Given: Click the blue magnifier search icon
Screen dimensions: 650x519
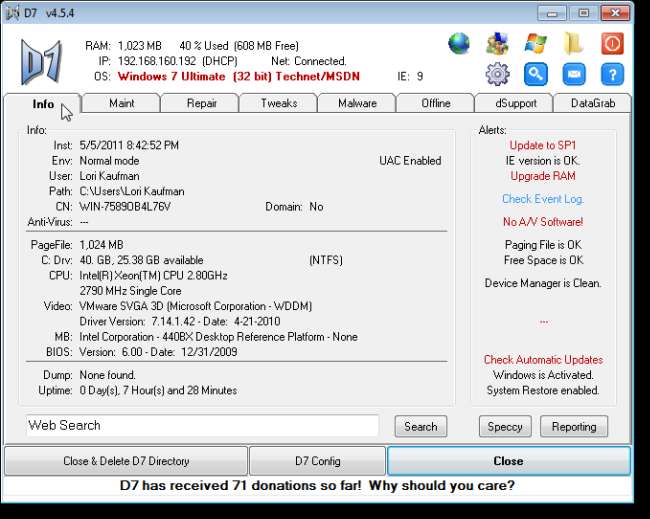Looking at the screenshot, I should [x=535, y=74].
